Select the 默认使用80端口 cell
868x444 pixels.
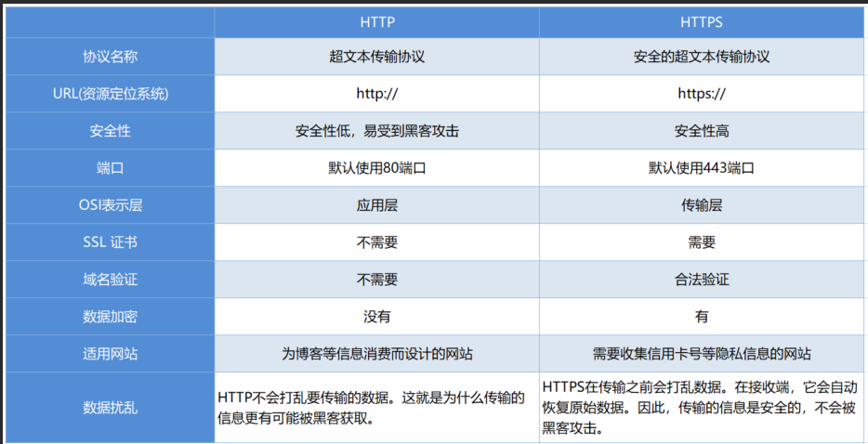pos(376,168)
